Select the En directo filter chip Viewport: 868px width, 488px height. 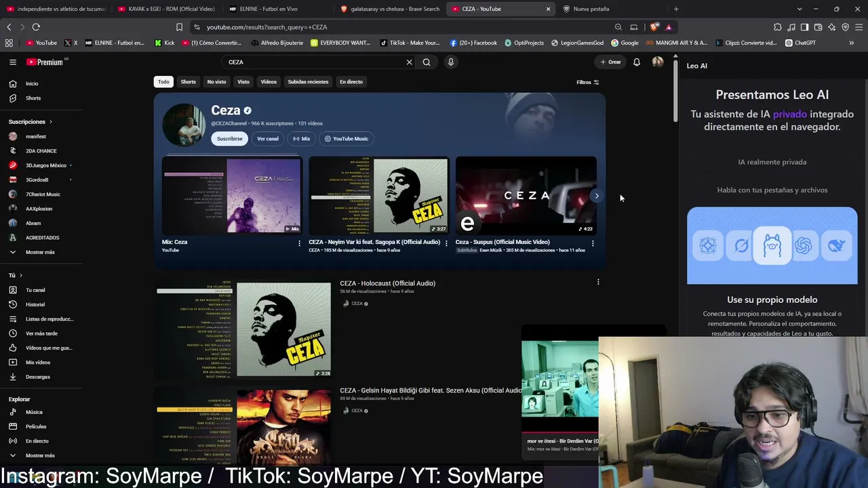351,82
